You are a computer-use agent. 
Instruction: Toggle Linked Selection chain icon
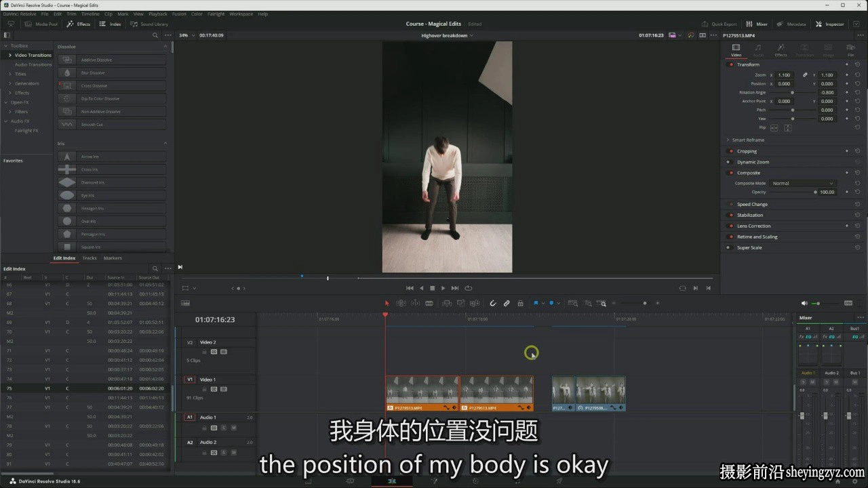[507, 303]
